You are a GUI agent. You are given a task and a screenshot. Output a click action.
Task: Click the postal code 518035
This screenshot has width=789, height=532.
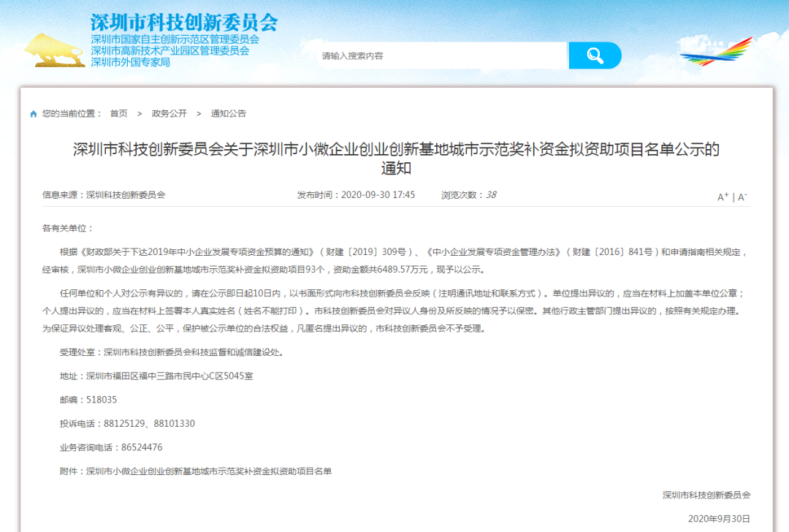102,400
